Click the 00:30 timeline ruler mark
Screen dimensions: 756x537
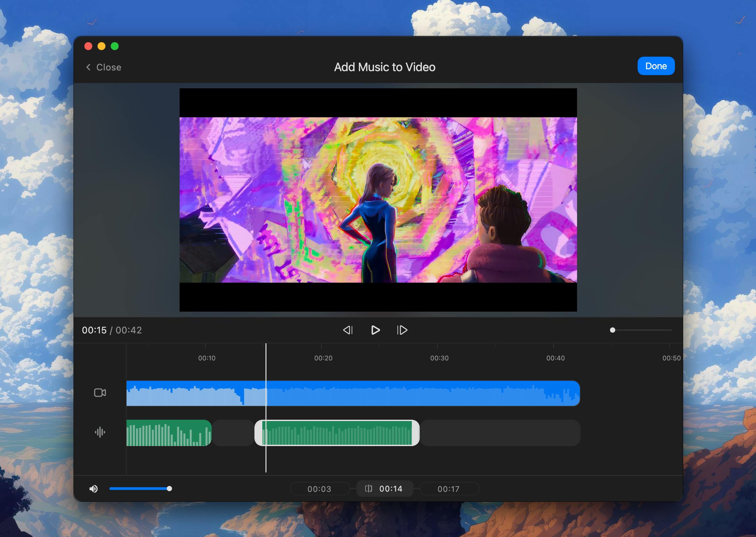(x=439, y=358)
